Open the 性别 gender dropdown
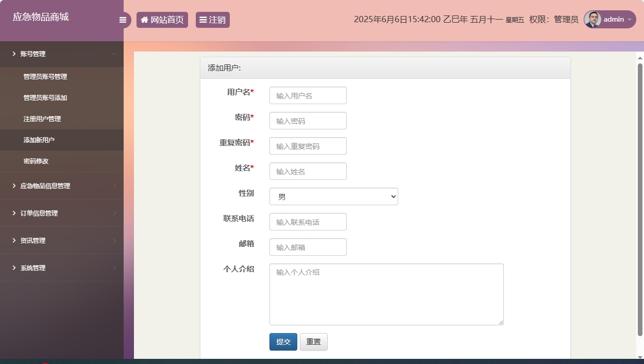Viewport: 644px width, 364px height. [333, 196]
